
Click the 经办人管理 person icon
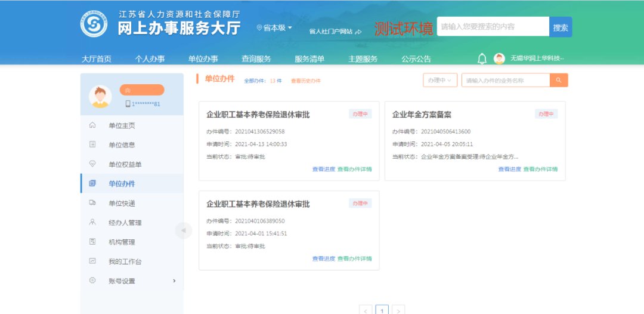(x=92, y=222)
